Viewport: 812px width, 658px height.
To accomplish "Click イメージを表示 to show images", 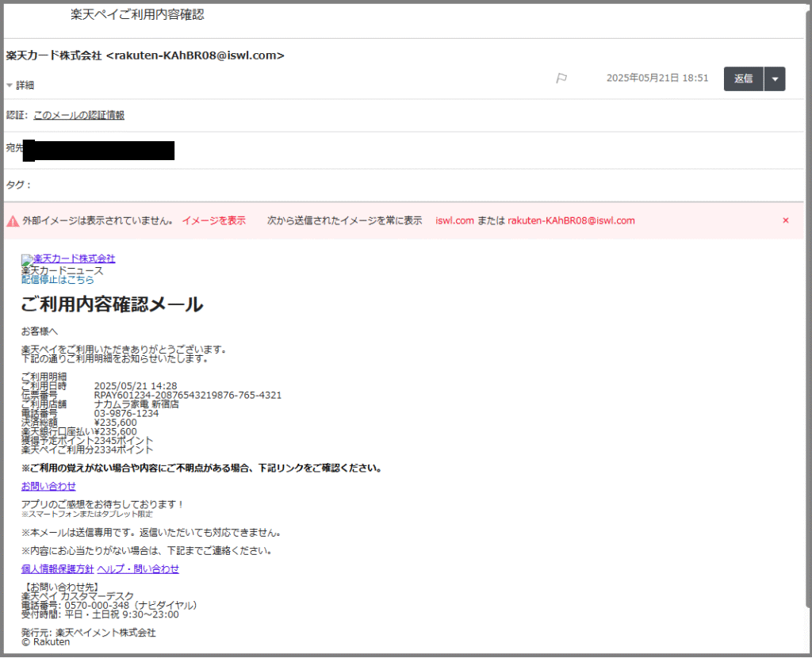I will [214, 220].
